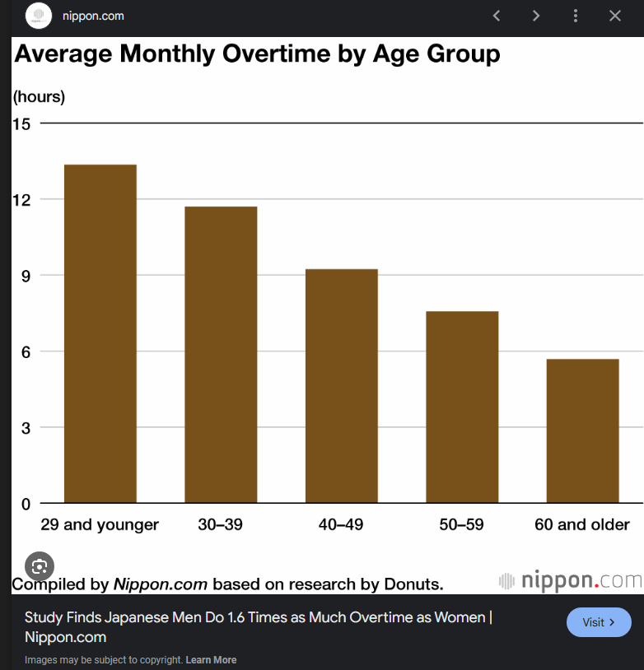
Task: Click the Visit button
Action: 599,622
